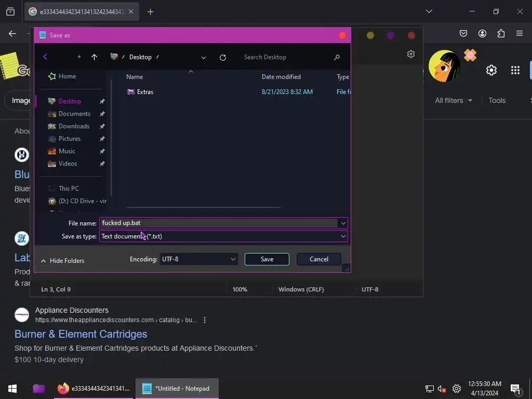Open Firefox hamburger menu
This screenshot has height=399, width=532.
click(x=520, y=33)
